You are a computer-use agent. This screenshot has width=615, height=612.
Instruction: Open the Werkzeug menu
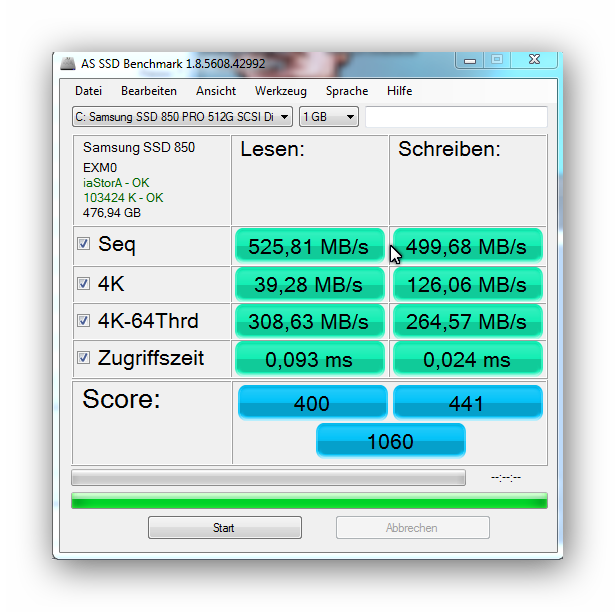(280, 91)
